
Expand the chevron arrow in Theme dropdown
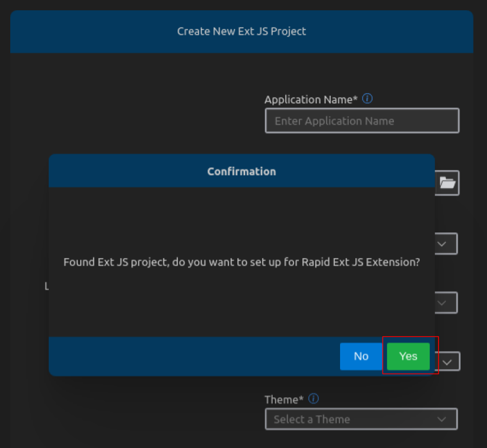pyautogui.click(x=441, y=419)
